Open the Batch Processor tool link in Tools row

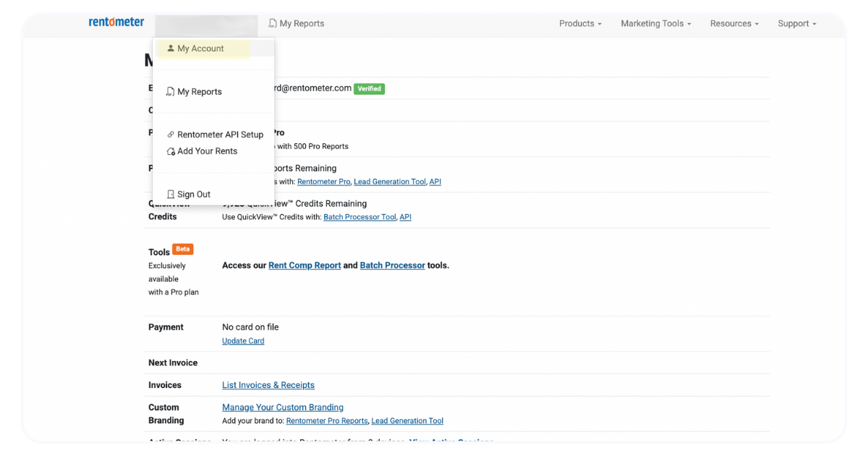coord(393,266)
